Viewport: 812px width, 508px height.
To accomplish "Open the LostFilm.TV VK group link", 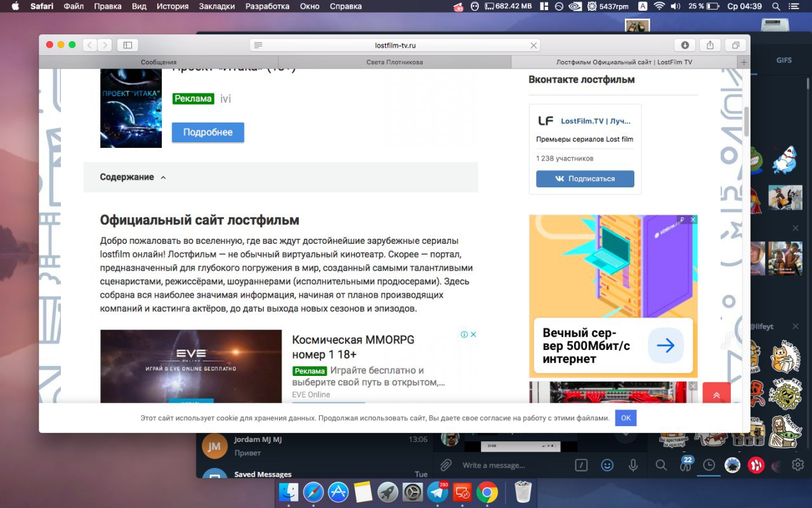I will (596, 121).
